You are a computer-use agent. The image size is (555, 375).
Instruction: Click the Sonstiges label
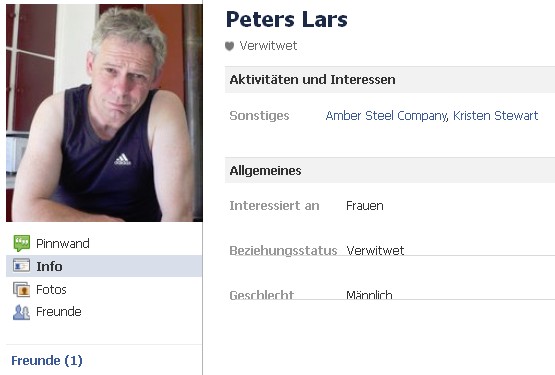point(259,116)
